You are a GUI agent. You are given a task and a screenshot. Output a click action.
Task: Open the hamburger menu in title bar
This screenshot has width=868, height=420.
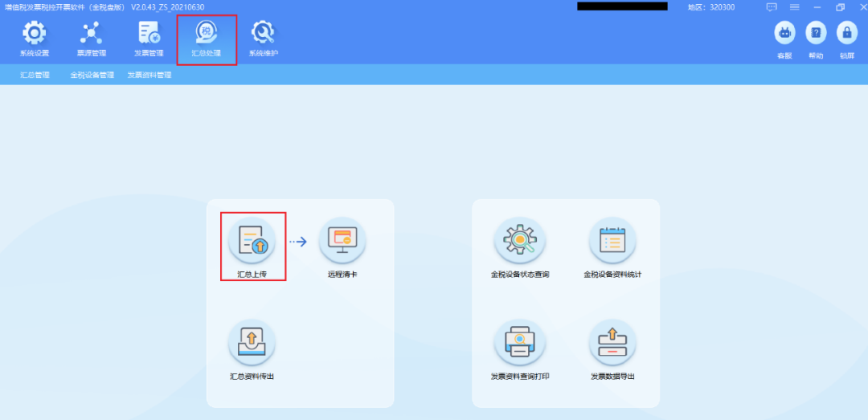tap(794, 7)
